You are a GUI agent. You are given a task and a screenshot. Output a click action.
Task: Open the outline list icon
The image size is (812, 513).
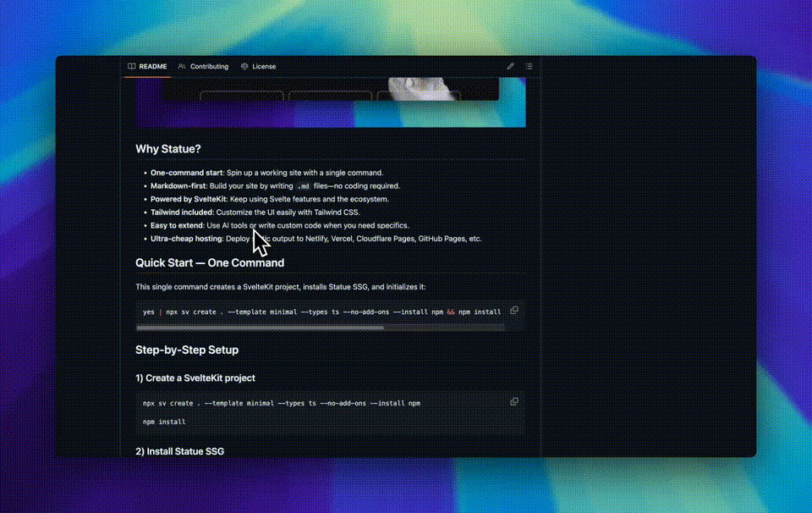tap(529, 66)
